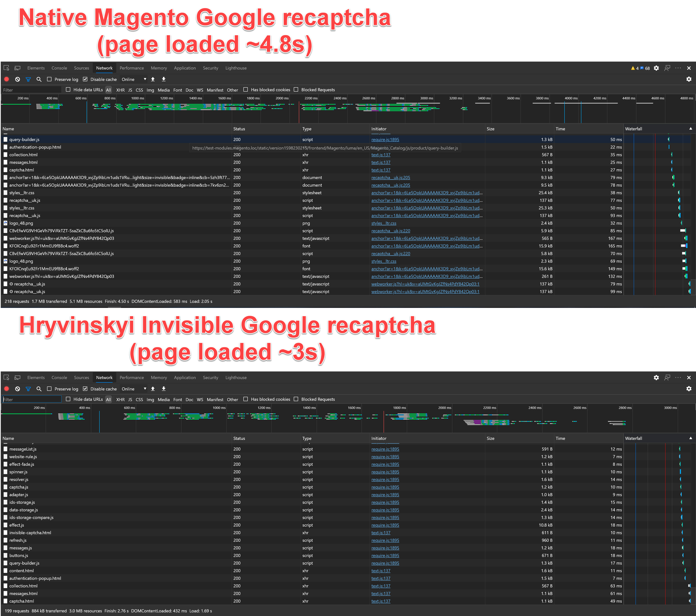Uncheck Disable cache in bottom panel
This screenshot has height=616, width=696.
pyautogui.click(x=85, y=389)
